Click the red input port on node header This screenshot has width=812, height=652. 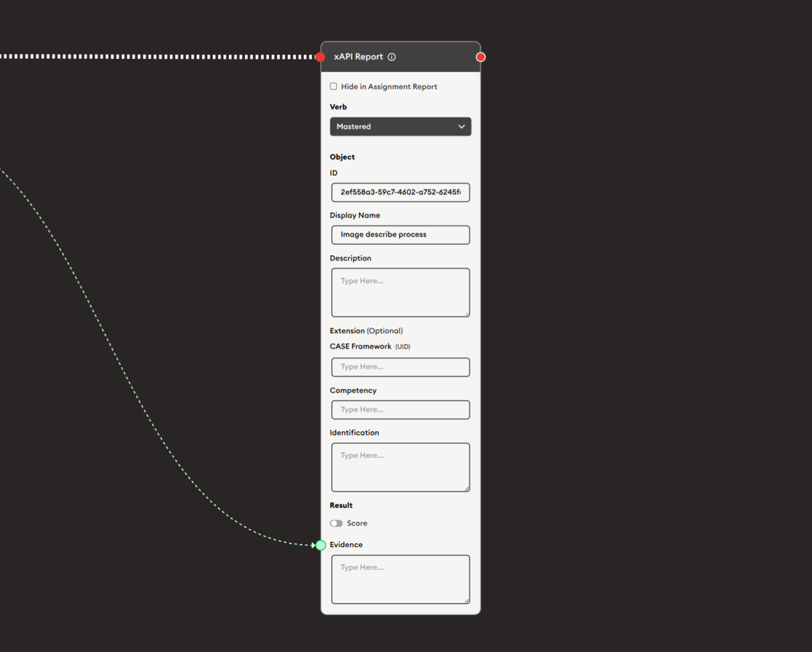[321, 57]
